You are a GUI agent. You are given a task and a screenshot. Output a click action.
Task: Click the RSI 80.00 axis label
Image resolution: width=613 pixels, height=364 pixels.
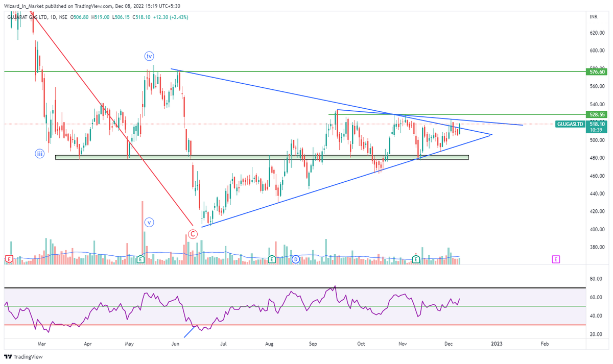(x=596, y=279)
